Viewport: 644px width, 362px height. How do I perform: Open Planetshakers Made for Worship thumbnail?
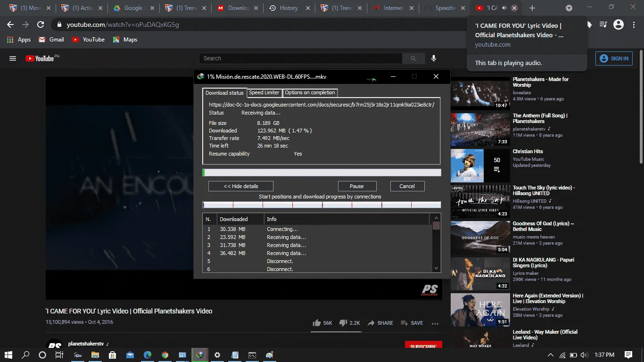pos(480,93)
